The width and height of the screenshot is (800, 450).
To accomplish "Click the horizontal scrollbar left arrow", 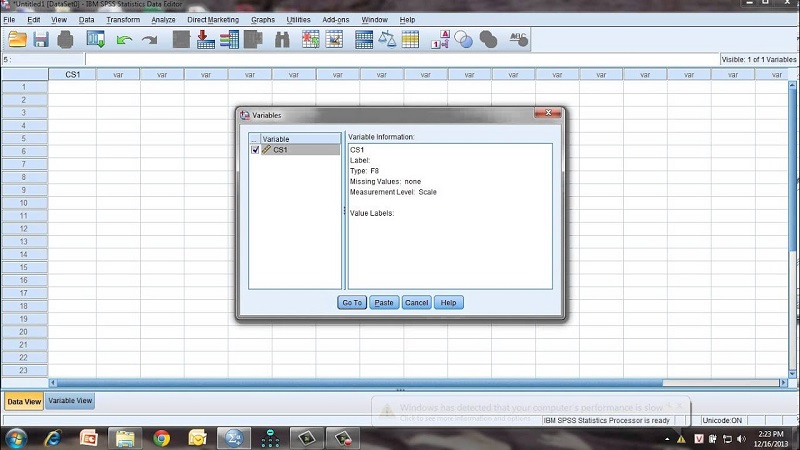I will click(53, 383).
